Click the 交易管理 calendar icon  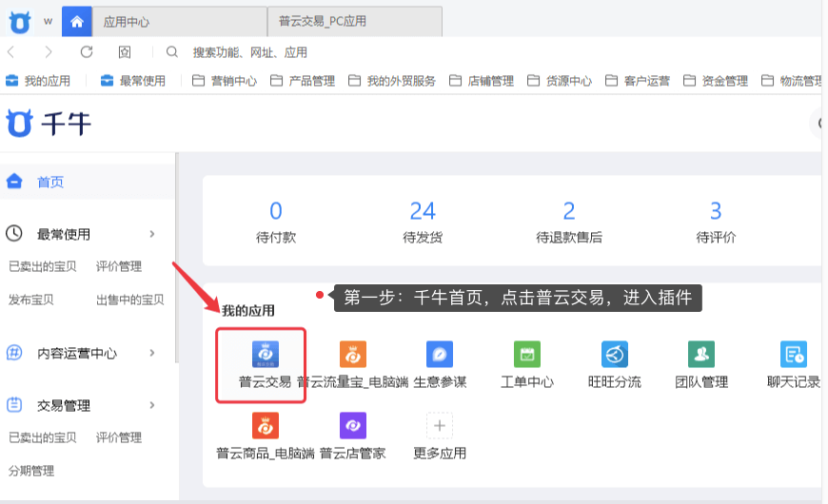click(x=13, y=405)
